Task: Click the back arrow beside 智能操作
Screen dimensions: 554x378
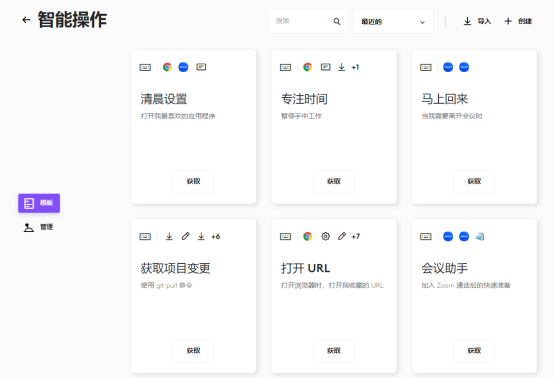Action: point(26,20)
